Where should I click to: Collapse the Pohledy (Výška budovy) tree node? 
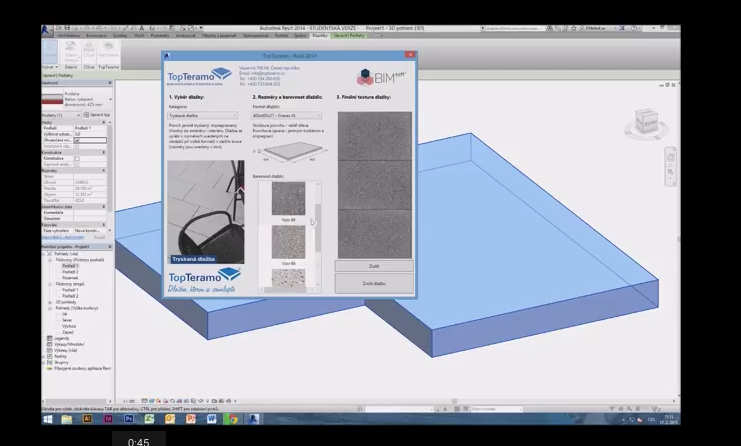(x=50, y=308)
